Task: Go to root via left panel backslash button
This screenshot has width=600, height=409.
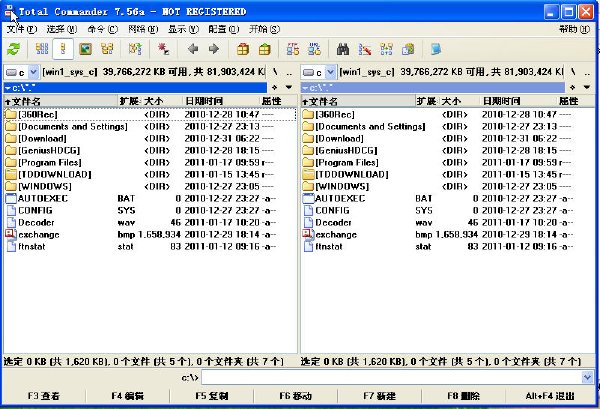Action: [x=275, y=72]
